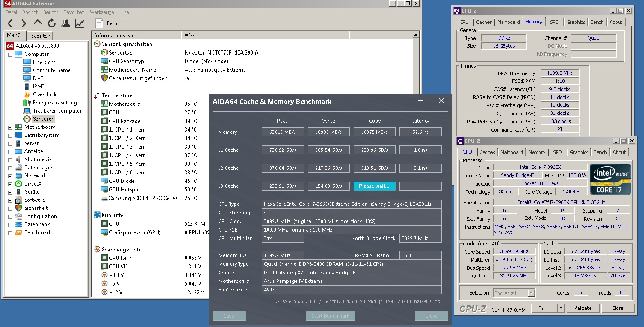This screenshot has width=644, height=327.
Task: Open Energieverwaltung tree entry
Action: 54,103
